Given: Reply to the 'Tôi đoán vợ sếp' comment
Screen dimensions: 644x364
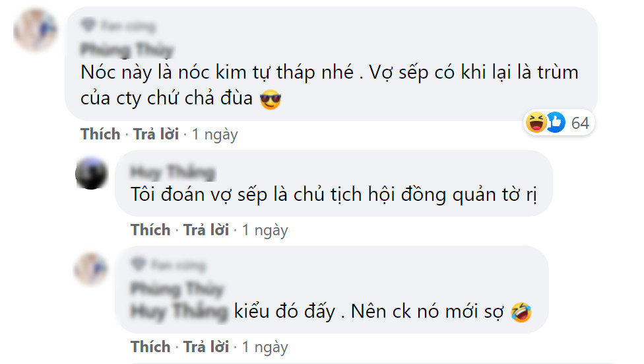Looking at the screenshot, I should [x=206, y=230].
